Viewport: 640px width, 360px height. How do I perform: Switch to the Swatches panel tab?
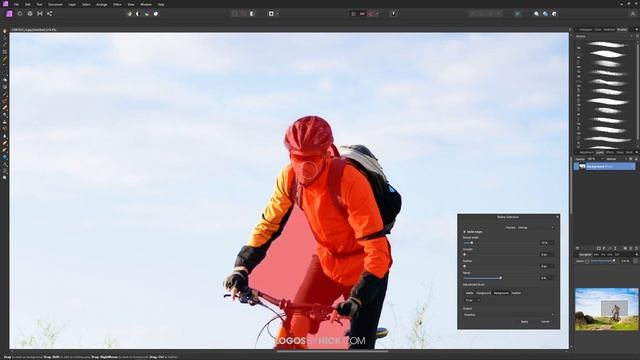609,29
